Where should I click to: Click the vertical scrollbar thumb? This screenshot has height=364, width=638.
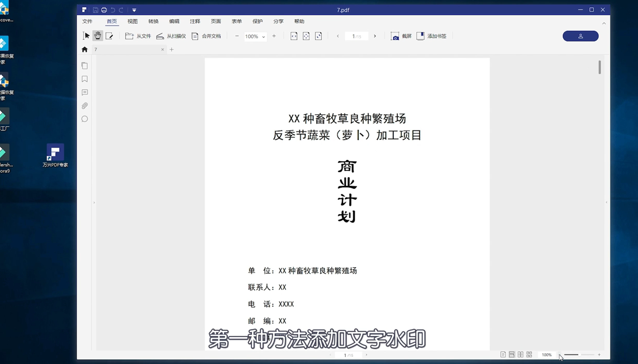point(600,67)
